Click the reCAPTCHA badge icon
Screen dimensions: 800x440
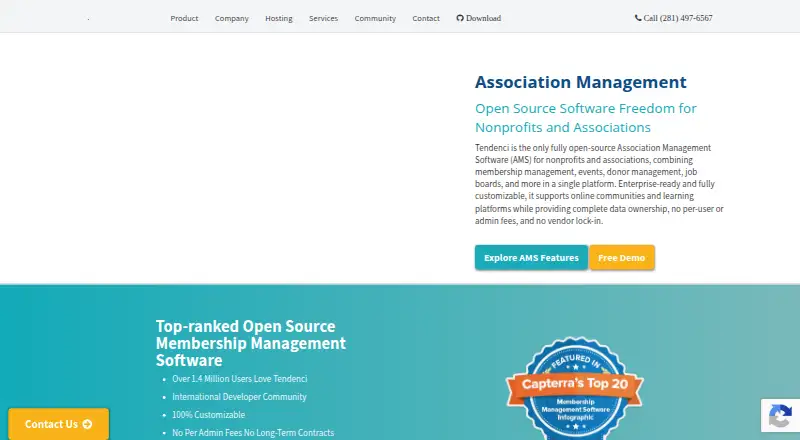pyautogui.click(x=780, y=415)
